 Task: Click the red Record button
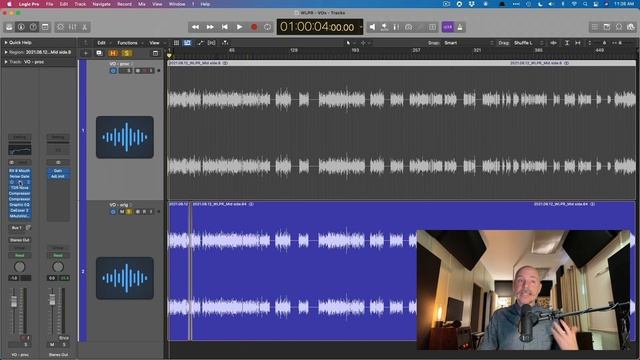pos(254,27)
